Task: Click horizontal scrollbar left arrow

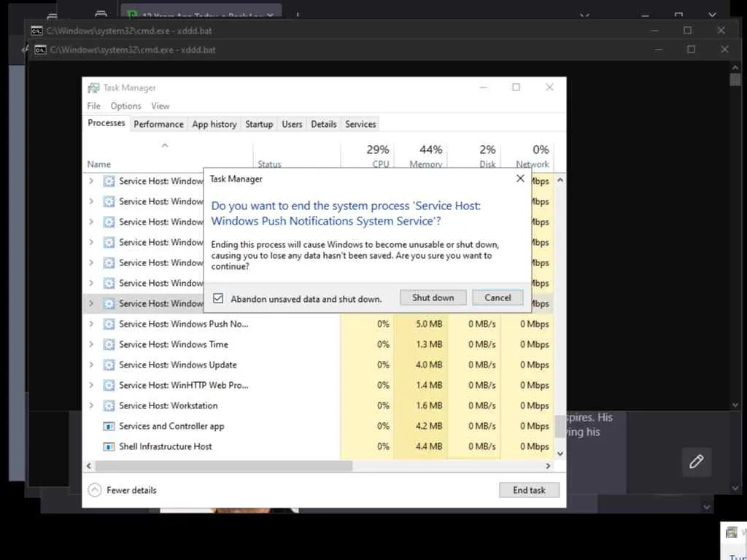Action: (88, 466)
